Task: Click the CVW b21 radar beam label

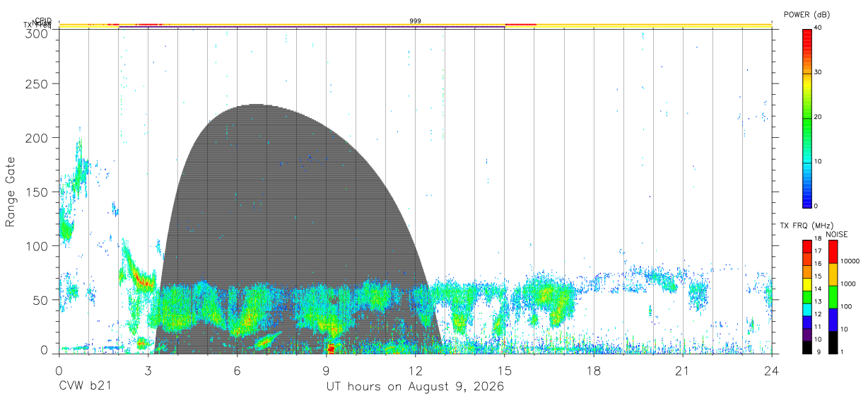Action: click(86, 386)
